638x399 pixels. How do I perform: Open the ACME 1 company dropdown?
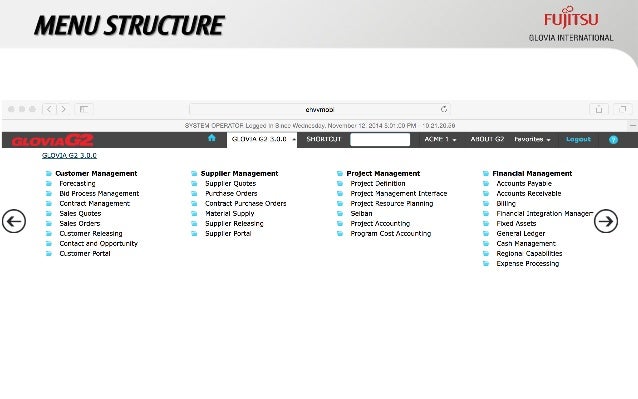click(440, 139)
